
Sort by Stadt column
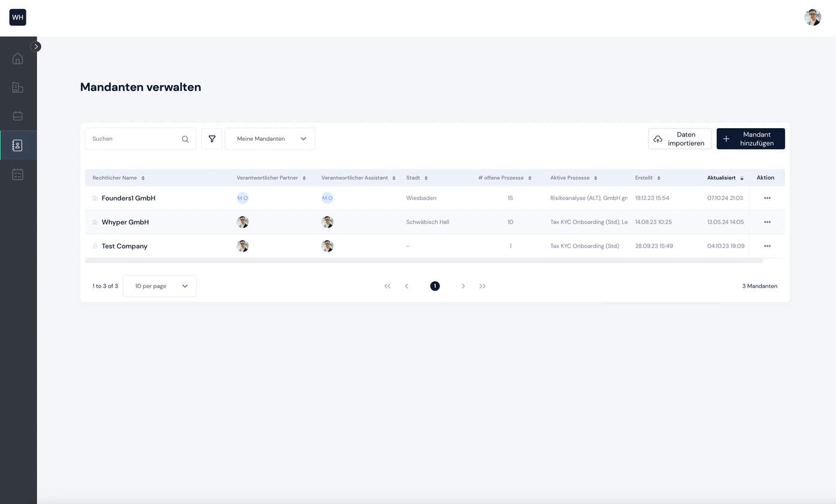point(417,178)
